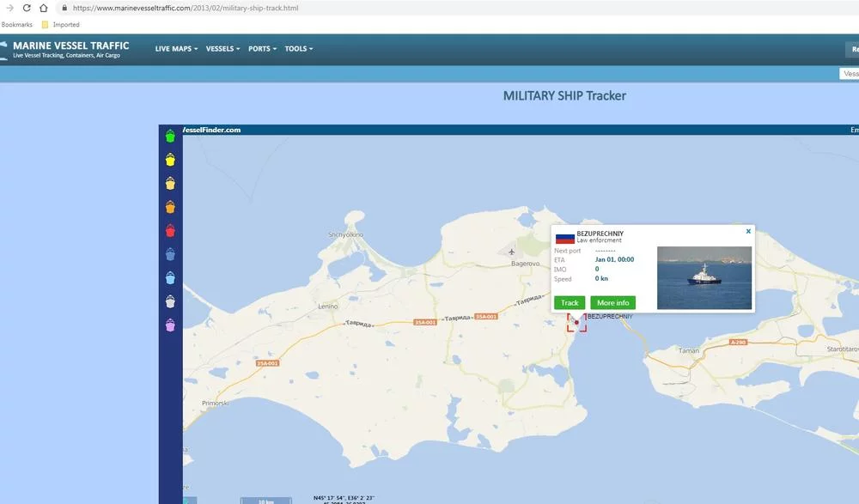Click the Primorski town label on map
The width and height of the screenshot is (859, 504).
216,404
